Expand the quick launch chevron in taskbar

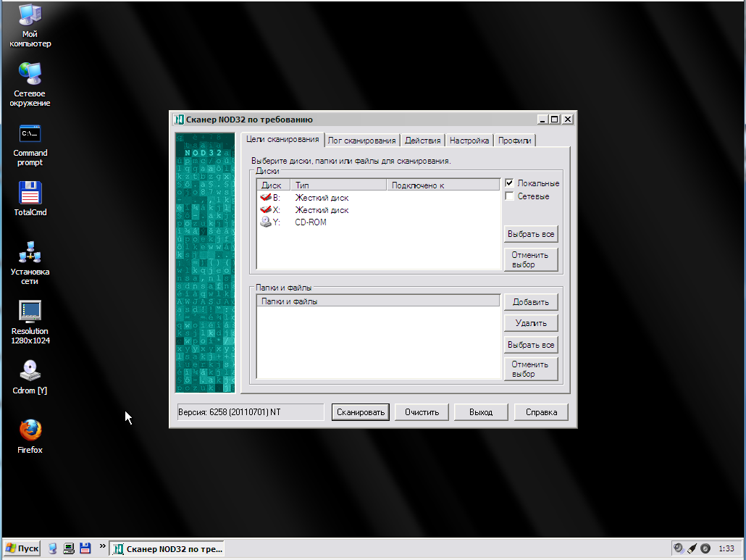pos(102,546)
